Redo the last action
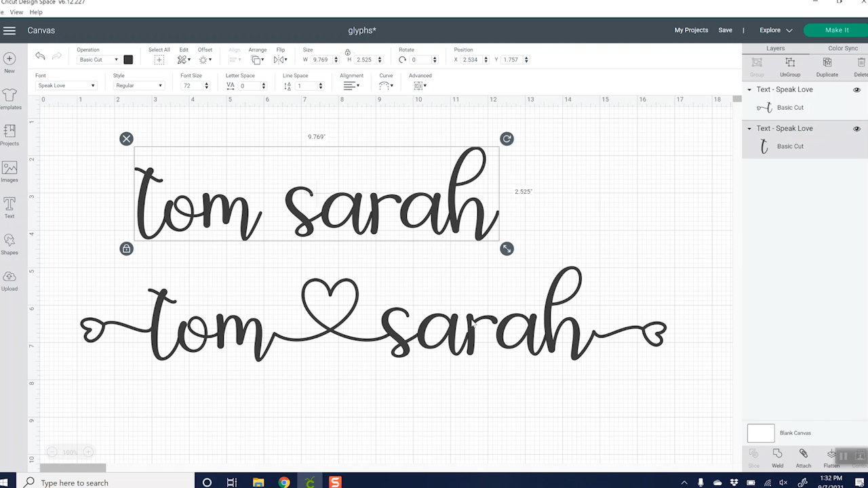 (57, 56)
